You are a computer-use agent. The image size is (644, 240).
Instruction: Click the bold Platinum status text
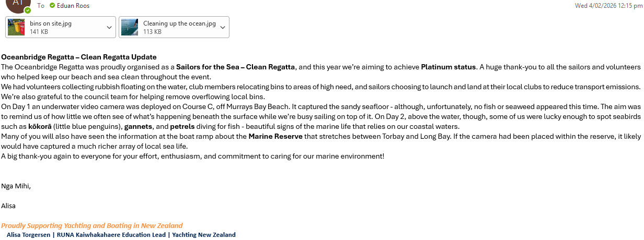pyautogui.click(x=448, y=67)
